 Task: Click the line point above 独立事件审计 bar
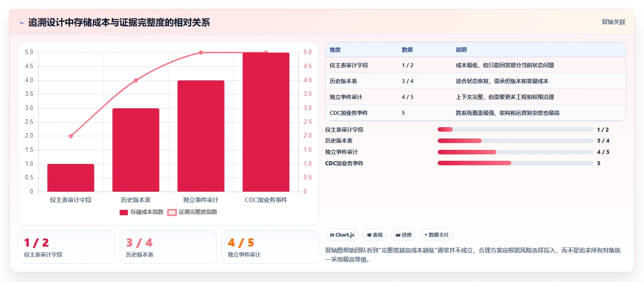pos(201,53)
